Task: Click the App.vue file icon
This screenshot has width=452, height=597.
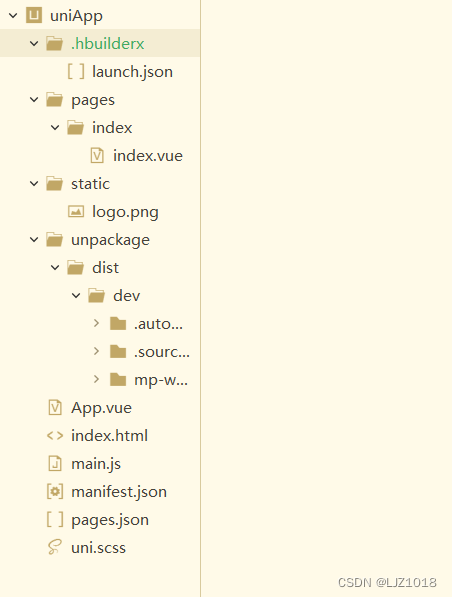Action: [x=55, y=408]
